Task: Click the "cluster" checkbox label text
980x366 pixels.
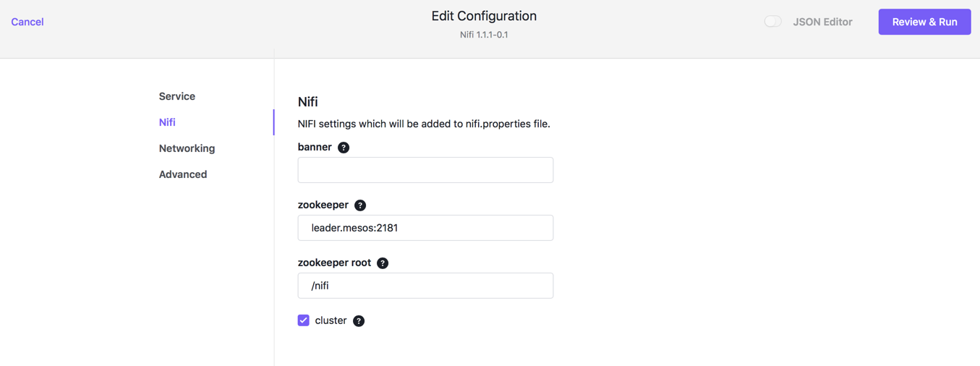Action: (x=331, y=320)
